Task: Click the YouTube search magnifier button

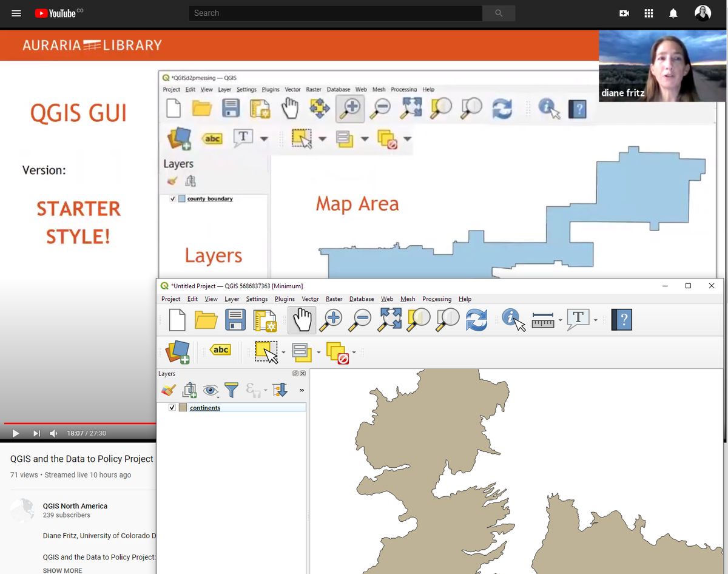Action: pyautogui.click(x=499, y=13)
